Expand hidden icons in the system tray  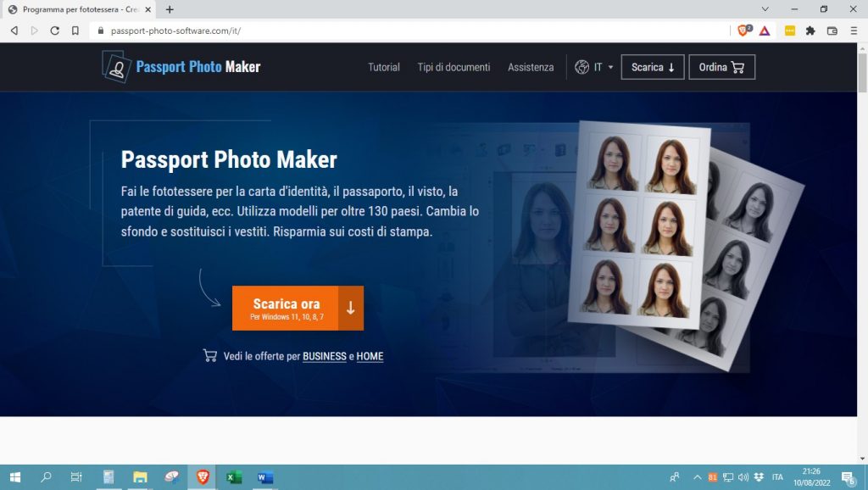click(698, 477)
